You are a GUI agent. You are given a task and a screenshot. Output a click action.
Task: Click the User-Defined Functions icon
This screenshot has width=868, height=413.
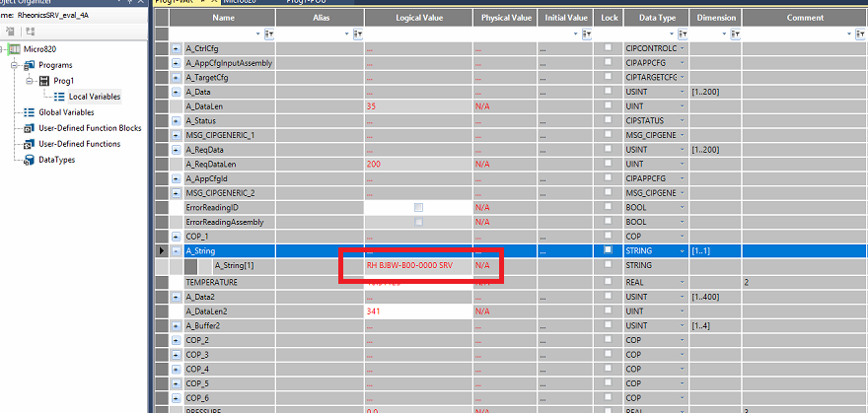point(30,144)
